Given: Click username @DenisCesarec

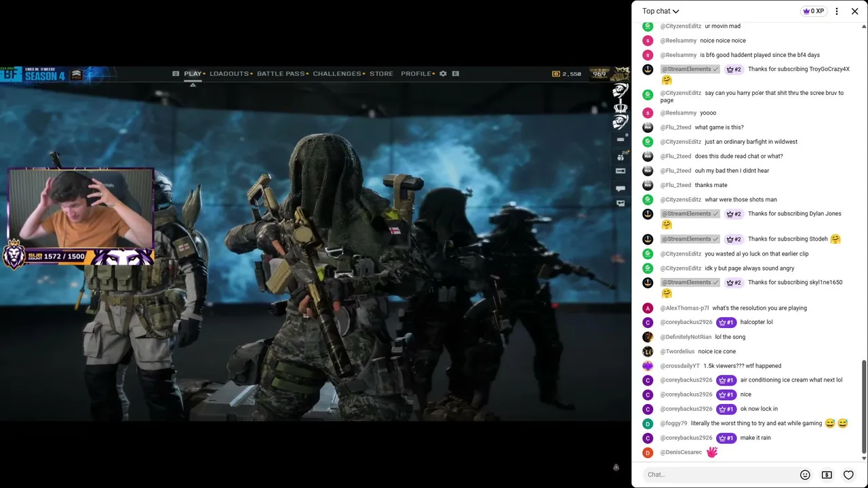Looking at the screenshot, I should pos(681,452).
